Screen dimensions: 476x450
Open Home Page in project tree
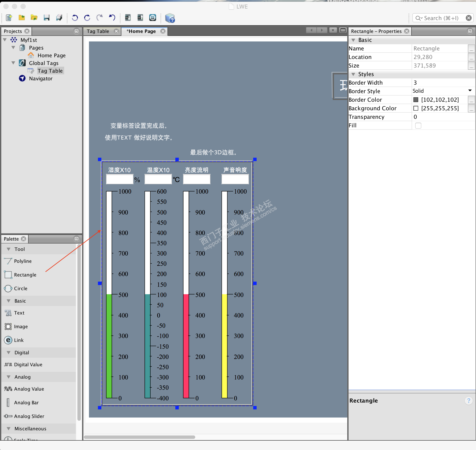[51, 55]
